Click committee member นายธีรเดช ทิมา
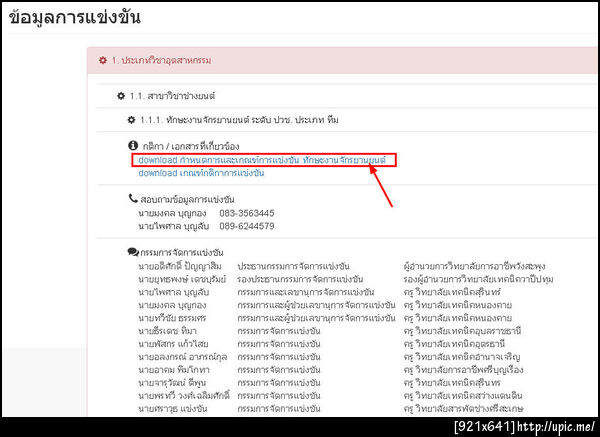Viewport: 600px width, 437px height. click(x=167, y=331)
